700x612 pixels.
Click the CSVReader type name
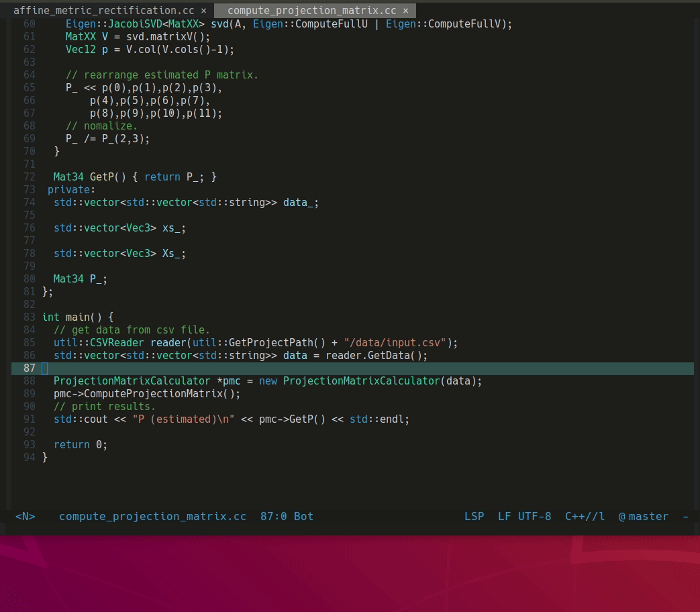pyautogui.click(x=117, y=343)
